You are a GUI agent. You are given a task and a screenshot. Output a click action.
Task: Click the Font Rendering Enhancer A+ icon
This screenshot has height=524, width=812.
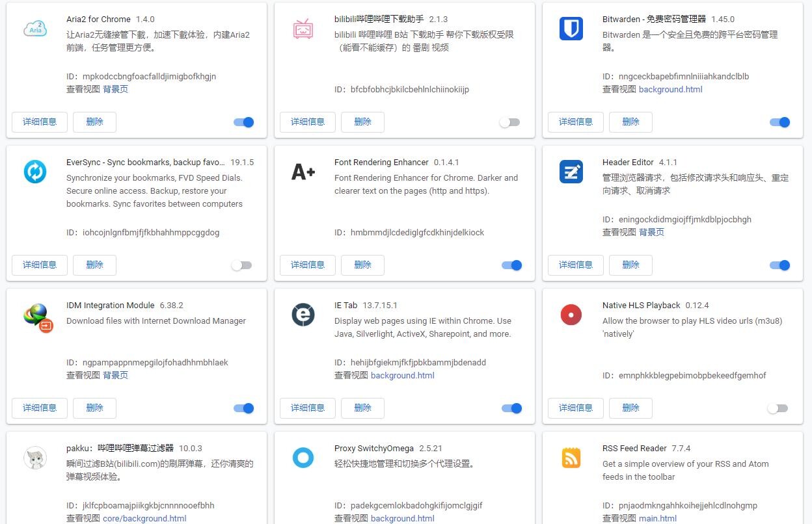coord(303,172)
